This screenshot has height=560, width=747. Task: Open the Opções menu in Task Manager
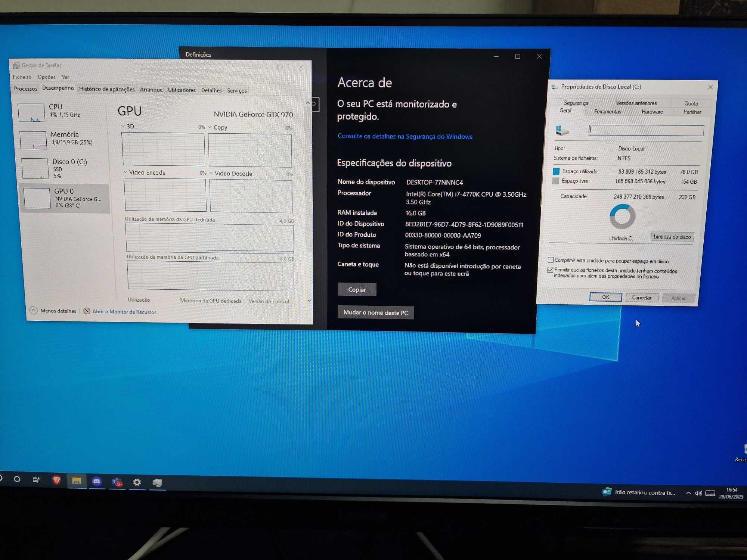[47, 77]
